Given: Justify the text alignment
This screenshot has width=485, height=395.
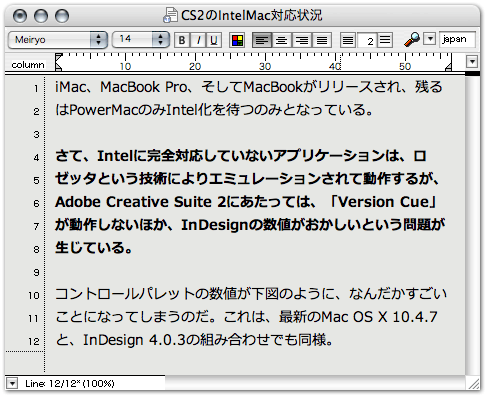Looking at the screenshot, I should point(322,40).
